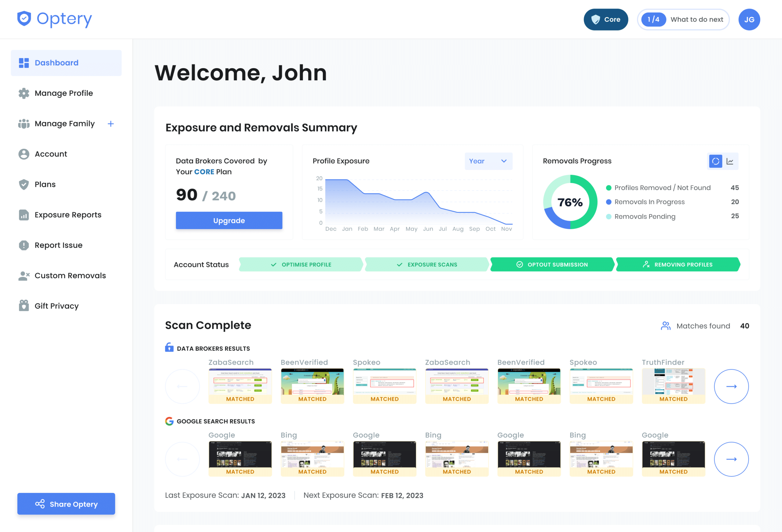Click the Next Exposure Scan date FEB 12, 2023
This screenshot has width=782, height=532.
coord(402,495)
